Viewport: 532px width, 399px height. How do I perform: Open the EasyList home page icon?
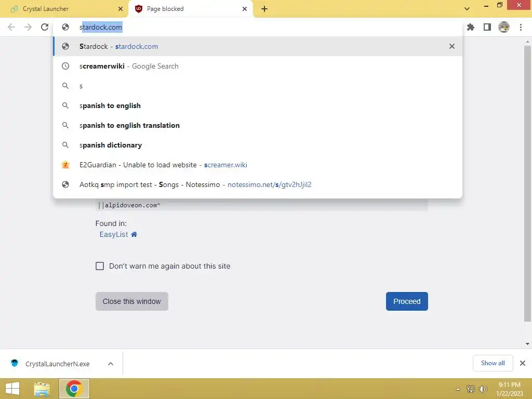(x=134, y=234)
